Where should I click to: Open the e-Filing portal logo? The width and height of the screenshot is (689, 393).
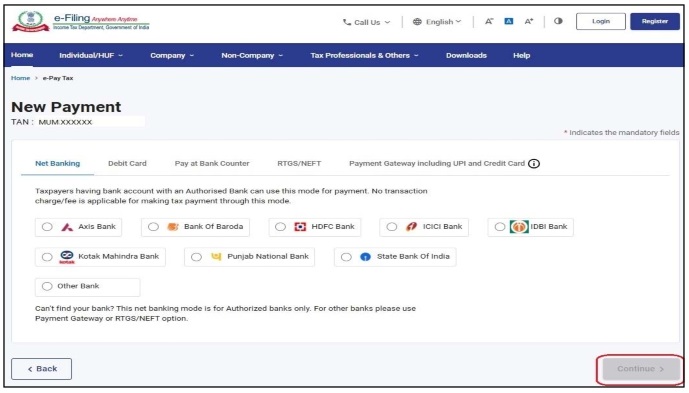[x=80, y=21]
